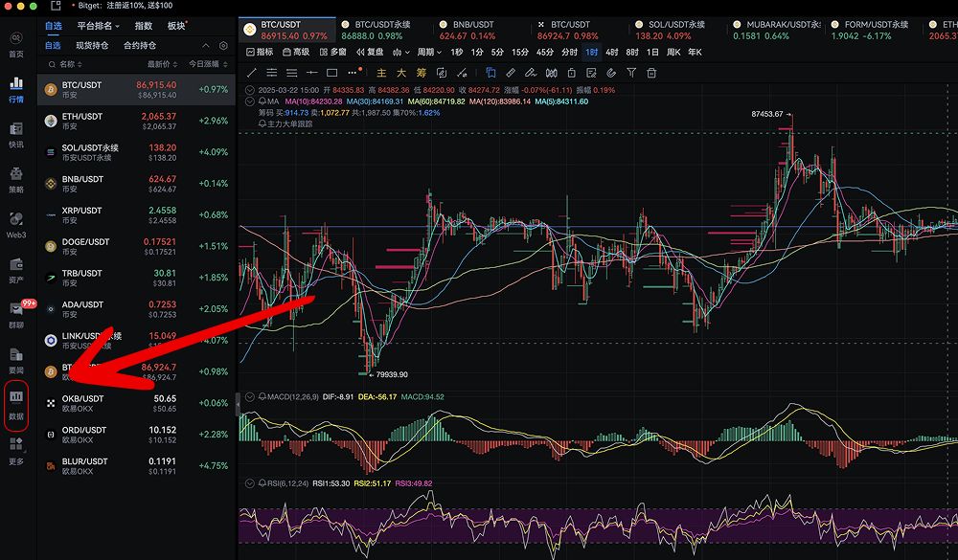Click the 指标 indicators button

point(260,52)
